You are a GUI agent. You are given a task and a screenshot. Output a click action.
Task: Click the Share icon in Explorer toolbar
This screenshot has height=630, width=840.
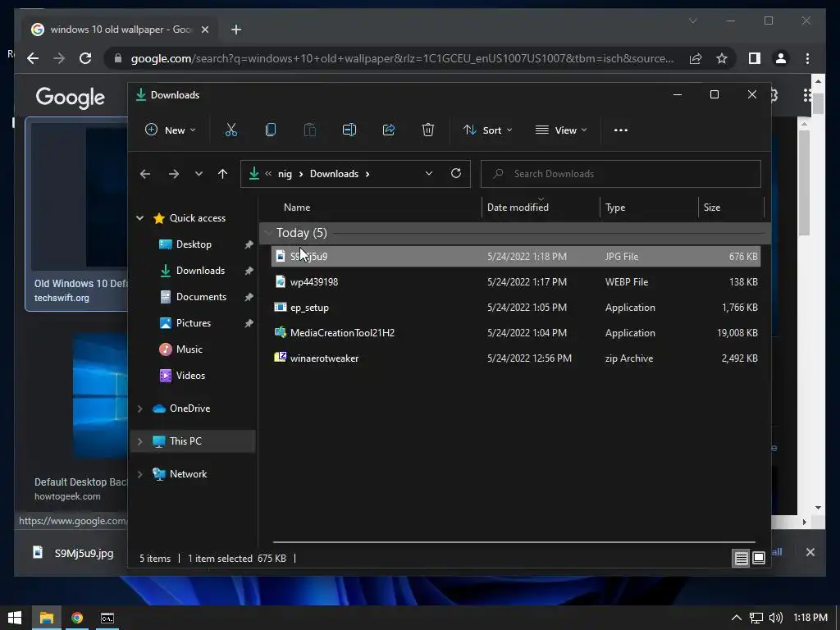(389, 130)
